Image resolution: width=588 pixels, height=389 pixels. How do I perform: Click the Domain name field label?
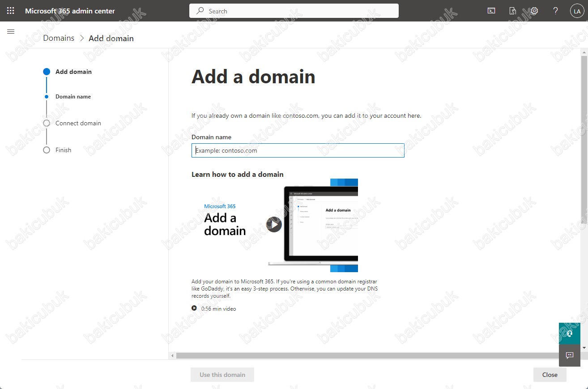(211, 137)
